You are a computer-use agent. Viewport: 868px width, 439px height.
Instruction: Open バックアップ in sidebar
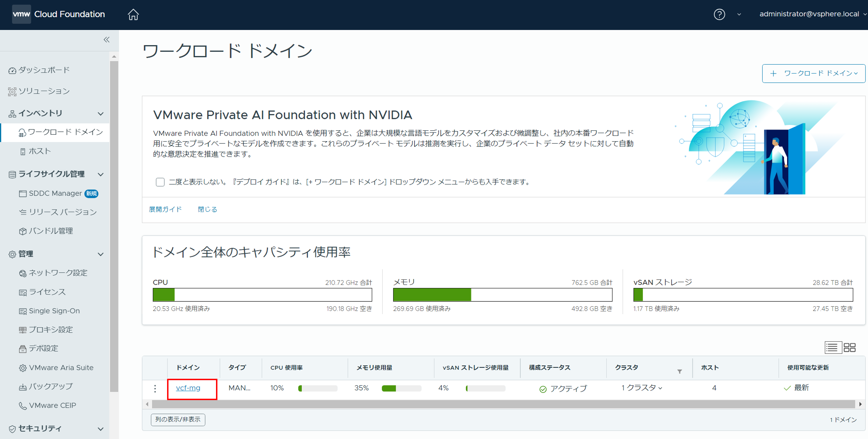pyautogui.click(x=51, y=386)
